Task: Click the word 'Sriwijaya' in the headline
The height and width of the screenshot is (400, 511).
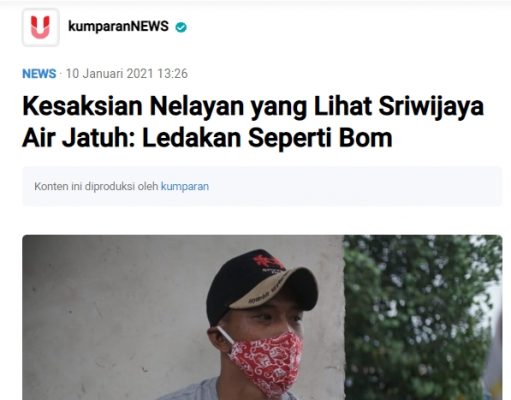Action: pos(431,107)
